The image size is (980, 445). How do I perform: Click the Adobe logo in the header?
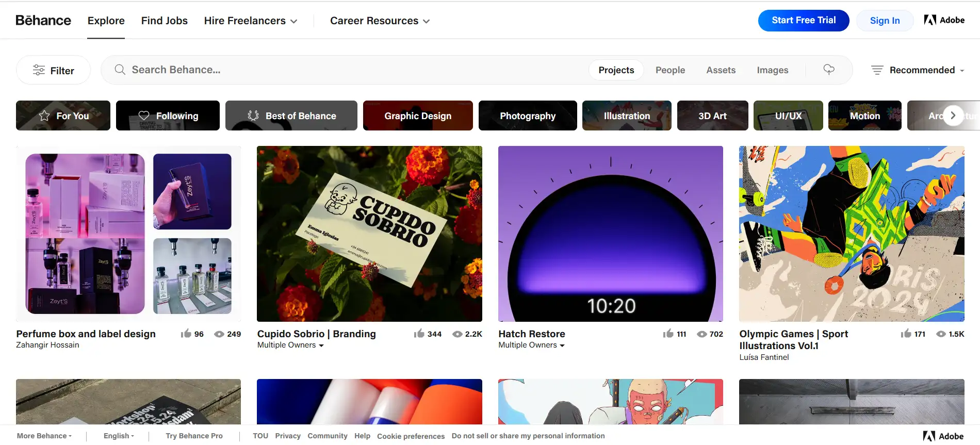pos(944,20)
